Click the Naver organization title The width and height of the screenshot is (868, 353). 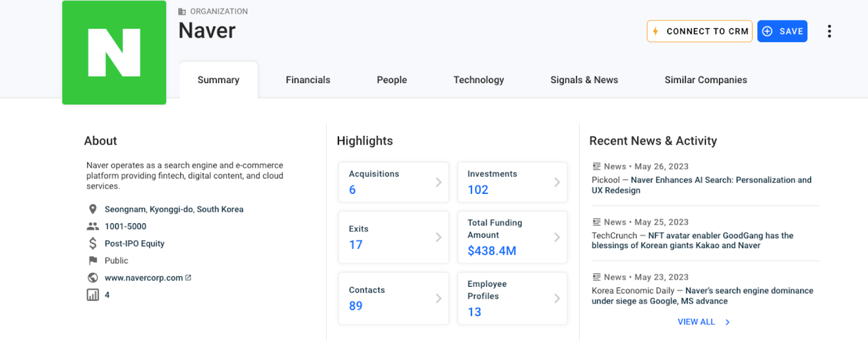click(207, 30)
